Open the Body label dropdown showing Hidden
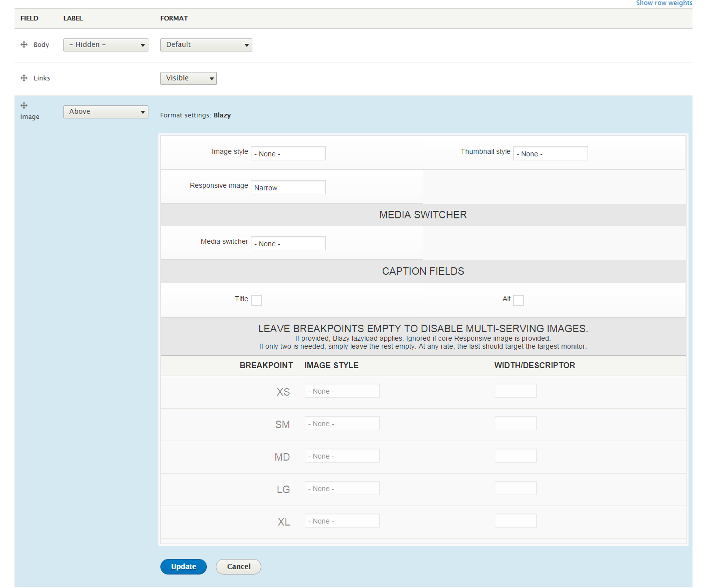 [106, 45]
